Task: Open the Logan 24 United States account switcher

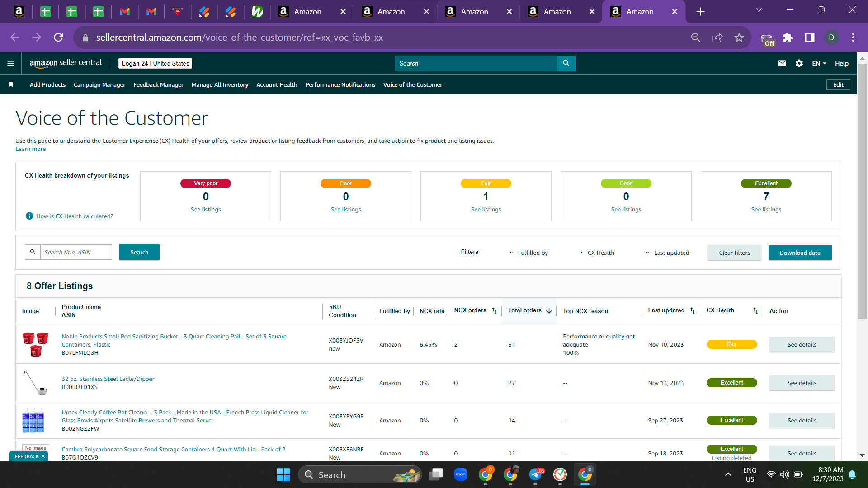Action: 155,63
